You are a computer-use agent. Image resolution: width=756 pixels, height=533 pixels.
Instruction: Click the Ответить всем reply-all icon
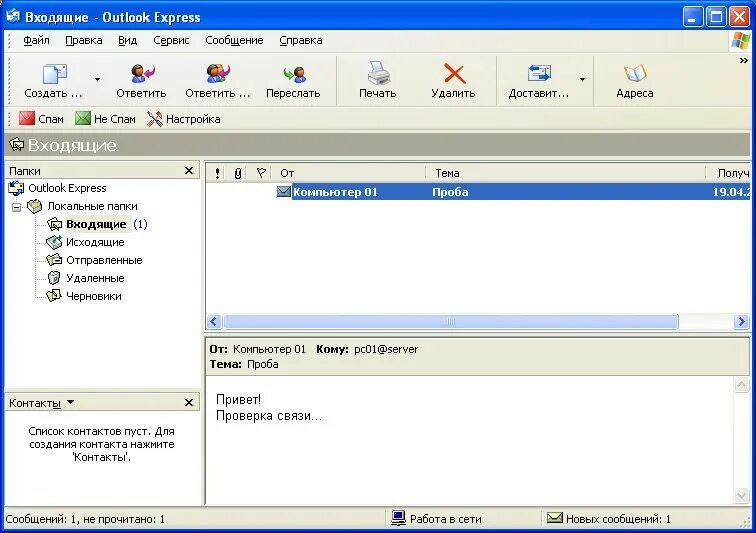click(218, 73)
